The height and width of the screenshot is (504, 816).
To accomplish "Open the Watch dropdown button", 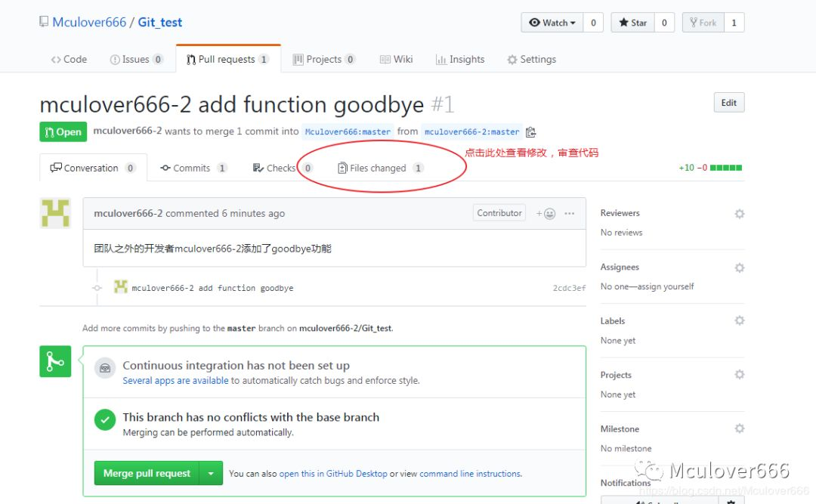I will coord(552,23).
